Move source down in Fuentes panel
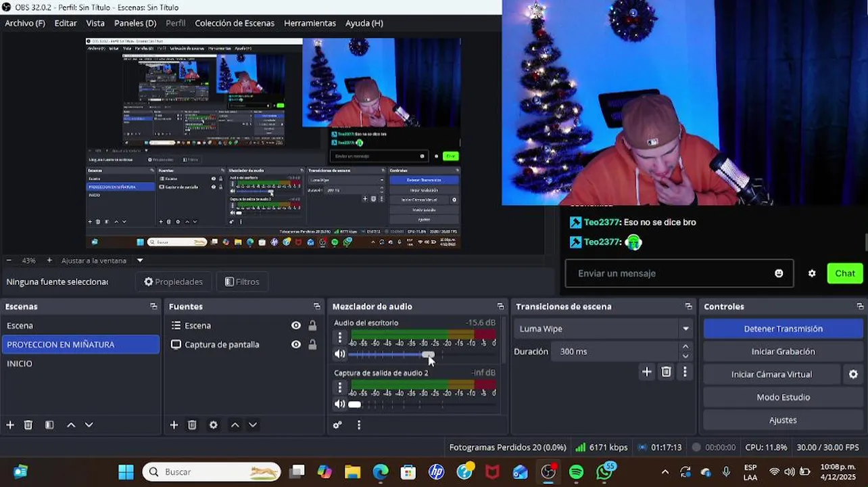 coord(253,425)
